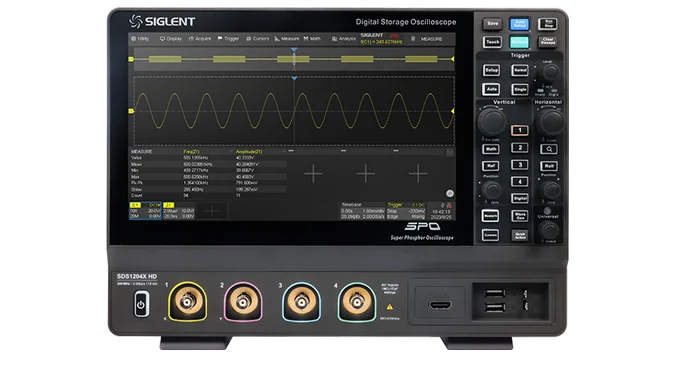Select Auto trigger mode button

click(491, 90)
